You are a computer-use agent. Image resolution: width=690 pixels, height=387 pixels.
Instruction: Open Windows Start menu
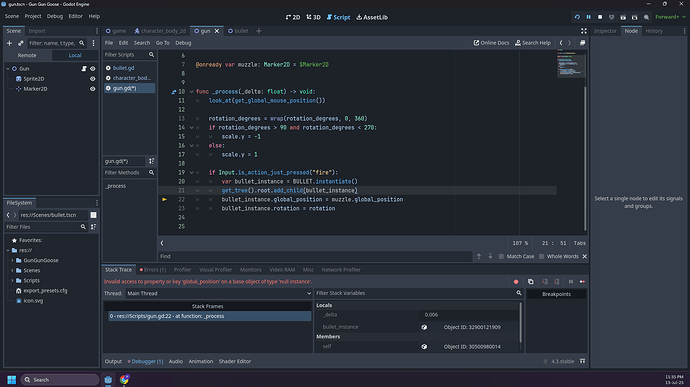point(11,380)
